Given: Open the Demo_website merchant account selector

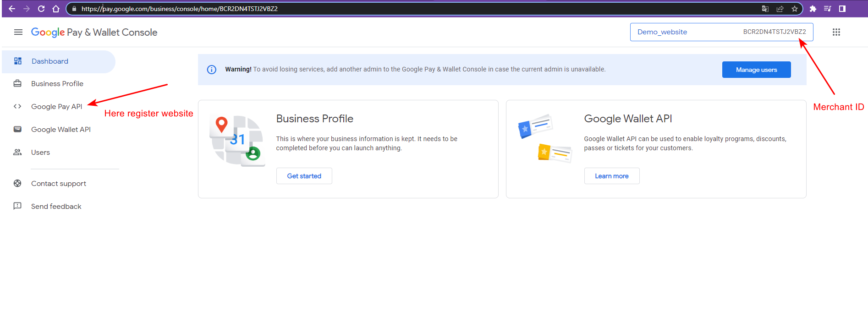Looking at the screenshot, I should click(x=721, y=32).
